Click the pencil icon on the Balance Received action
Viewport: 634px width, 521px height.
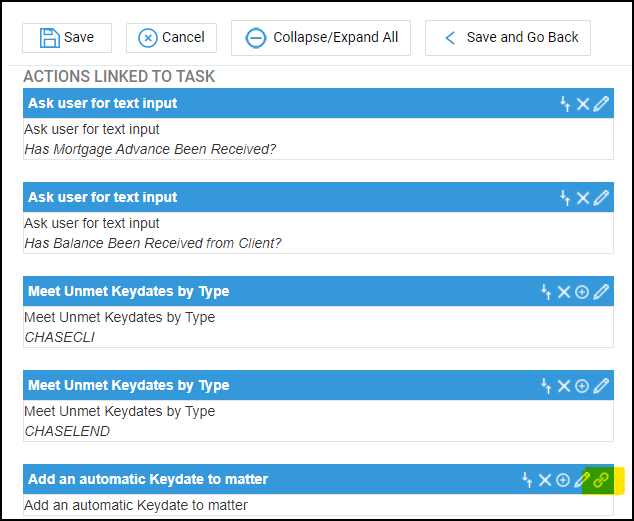[x=601, y=198]
